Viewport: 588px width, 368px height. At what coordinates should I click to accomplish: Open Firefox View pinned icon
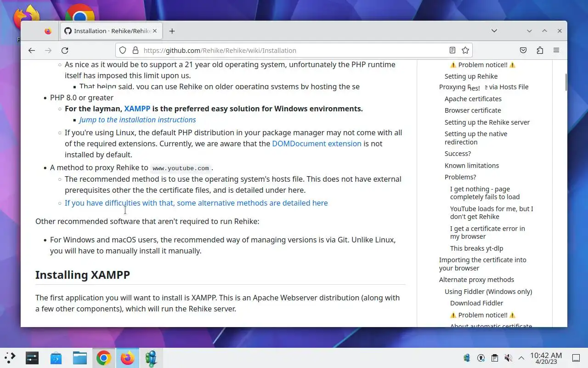48,31
